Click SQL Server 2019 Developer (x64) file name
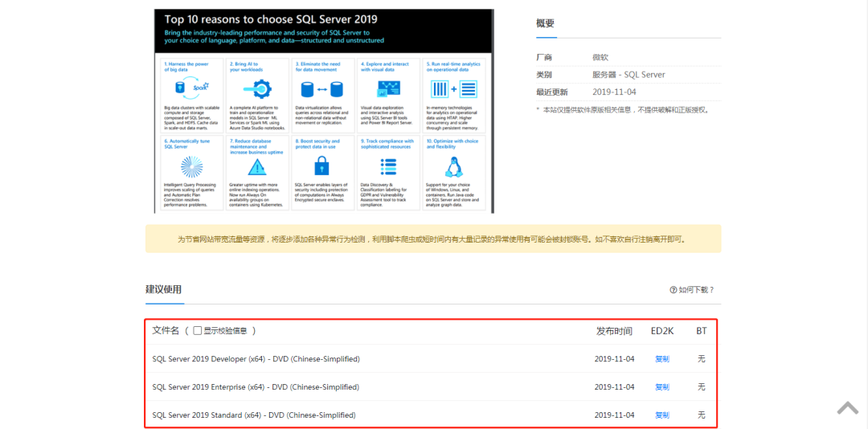Viewport: 868px width, 429px height. click(256, 358)
